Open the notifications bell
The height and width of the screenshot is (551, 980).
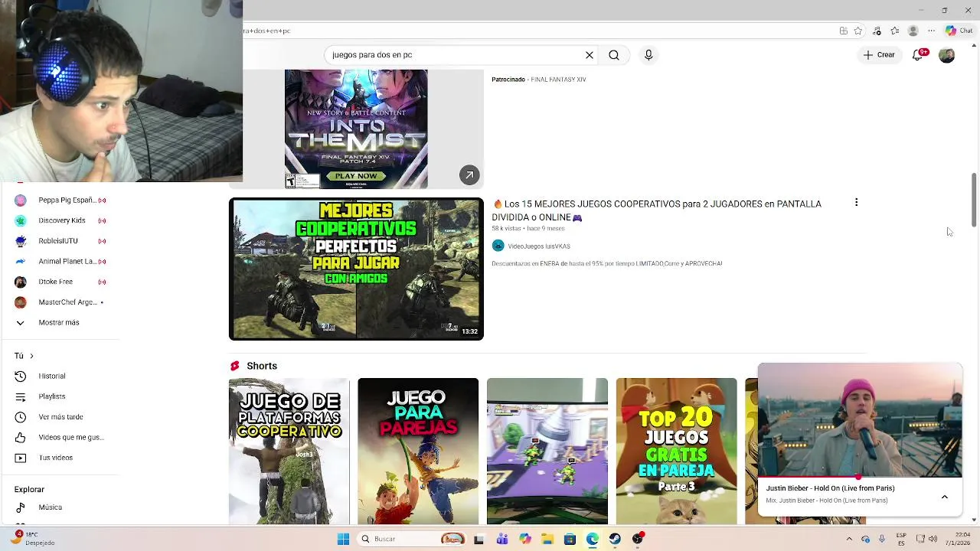pos(919,54)
